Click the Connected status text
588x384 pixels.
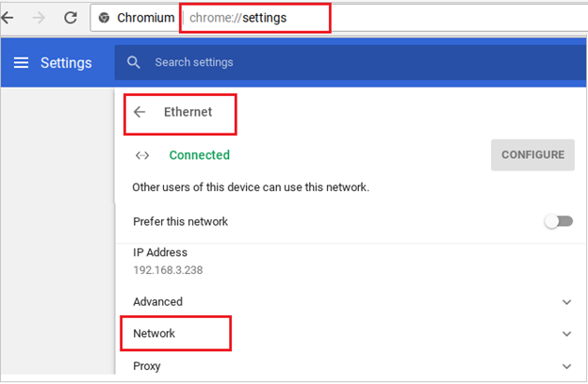(199, 155)
